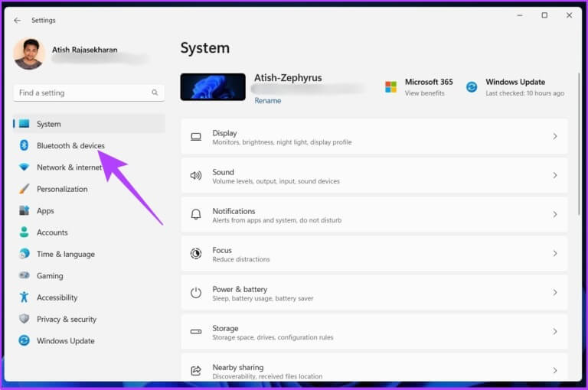Expand Nearby sharing chevron
588x390 pixels.
pos(554,371)
